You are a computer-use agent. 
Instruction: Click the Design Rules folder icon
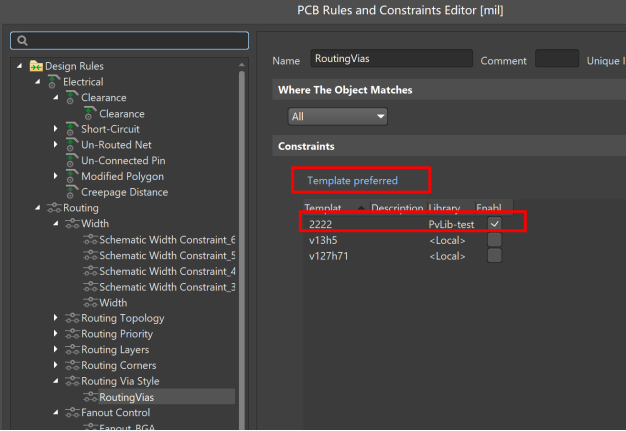point(36,66)
